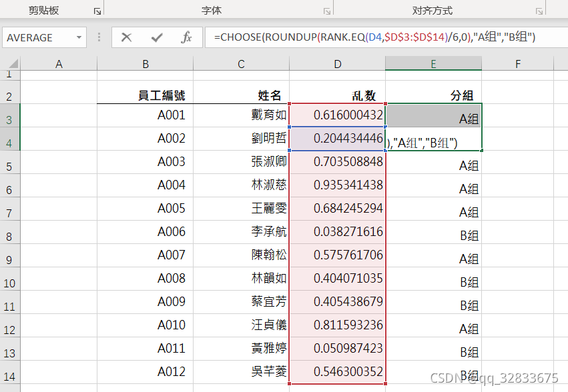Viewport: 568px width, 392px height.
Task: Select cell with value 0.616000432
Action: pos(337,115)
